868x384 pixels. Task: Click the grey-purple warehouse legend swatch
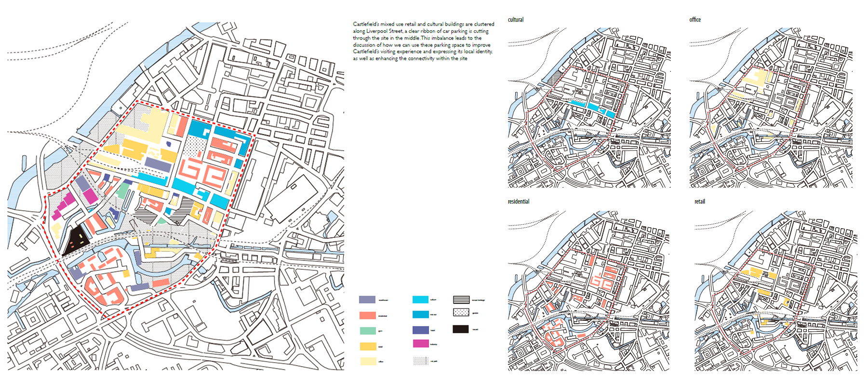pyautogui.click(x=367, y=300)
